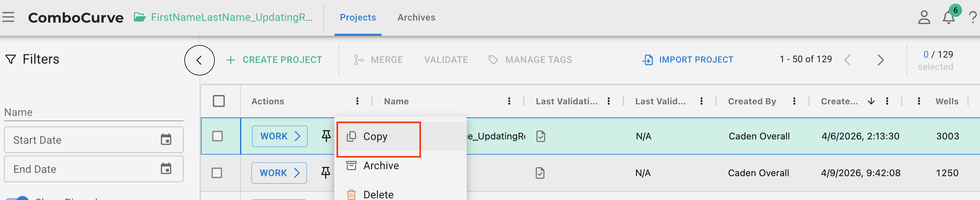The image size is (980, 200).
Task: Open Name column options menu
Action: coord(509,101)
